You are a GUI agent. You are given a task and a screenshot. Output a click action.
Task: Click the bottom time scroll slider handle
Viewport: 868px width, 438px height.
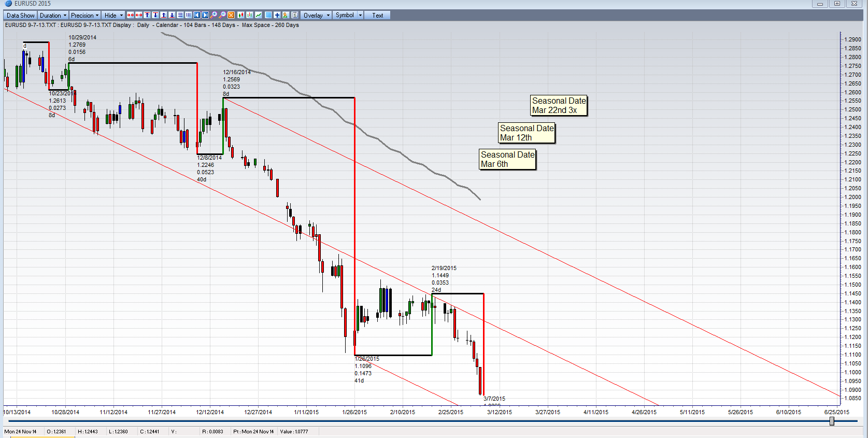[x=832, y=421]
